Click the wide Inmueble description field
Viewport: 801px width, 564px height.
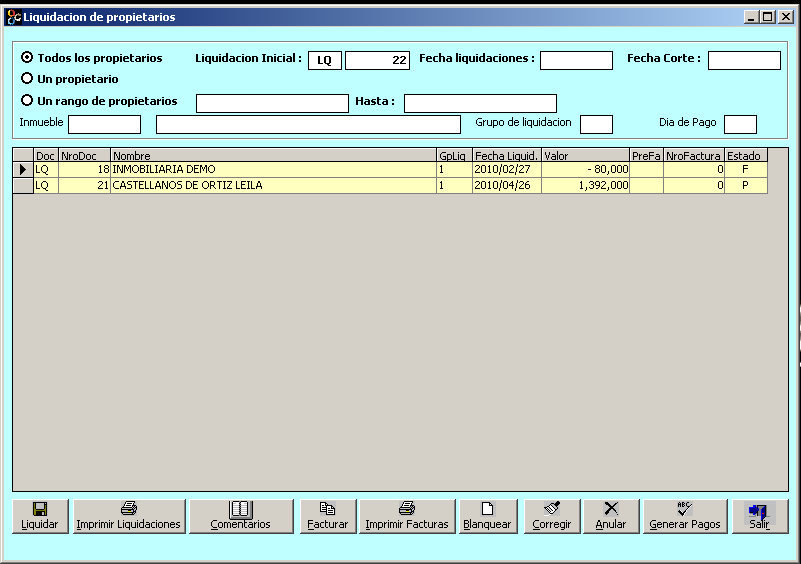tap(309, 124)
